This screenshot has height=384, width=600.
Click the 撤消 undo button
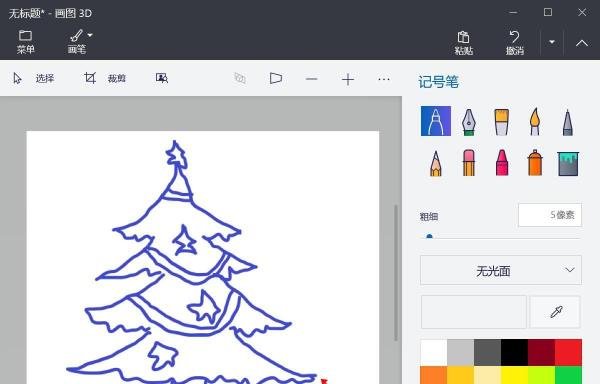coord(515,42)
